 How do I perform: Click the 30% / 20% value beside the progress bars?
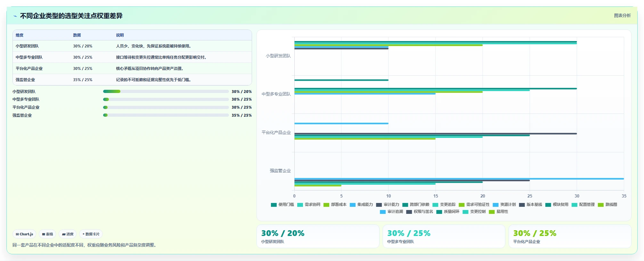(242, 92)
